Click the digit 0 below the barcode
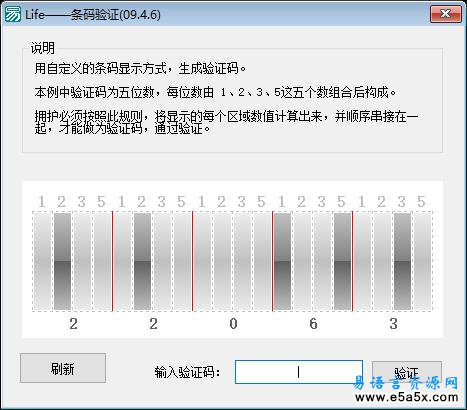The image size is (467, 410). coord(233,324)
